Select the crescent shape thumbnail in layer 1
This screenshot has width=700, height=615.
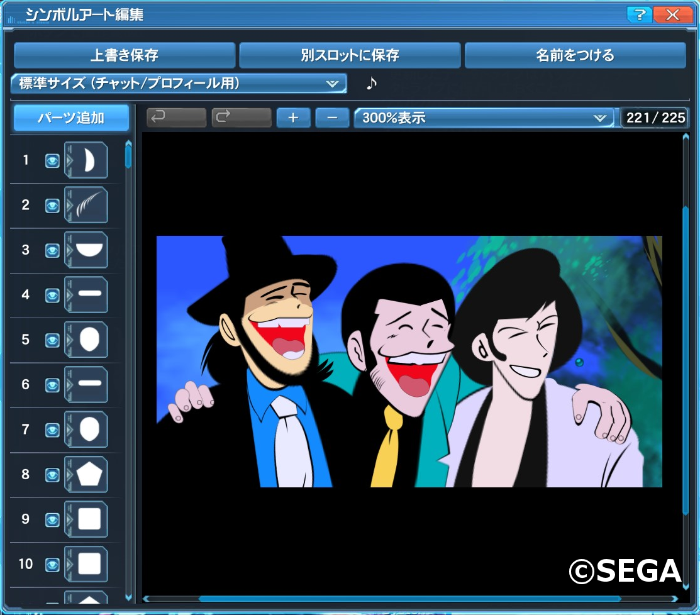pos(90,160)
